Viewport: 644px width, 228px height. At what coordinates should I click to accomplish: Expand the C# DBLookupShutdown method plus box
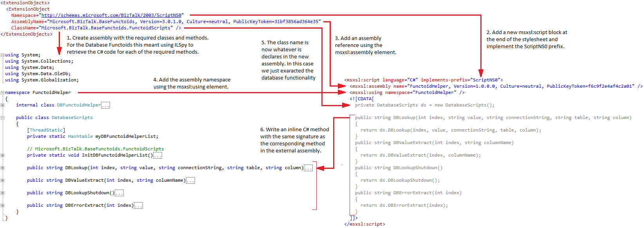tap(2, 193)
